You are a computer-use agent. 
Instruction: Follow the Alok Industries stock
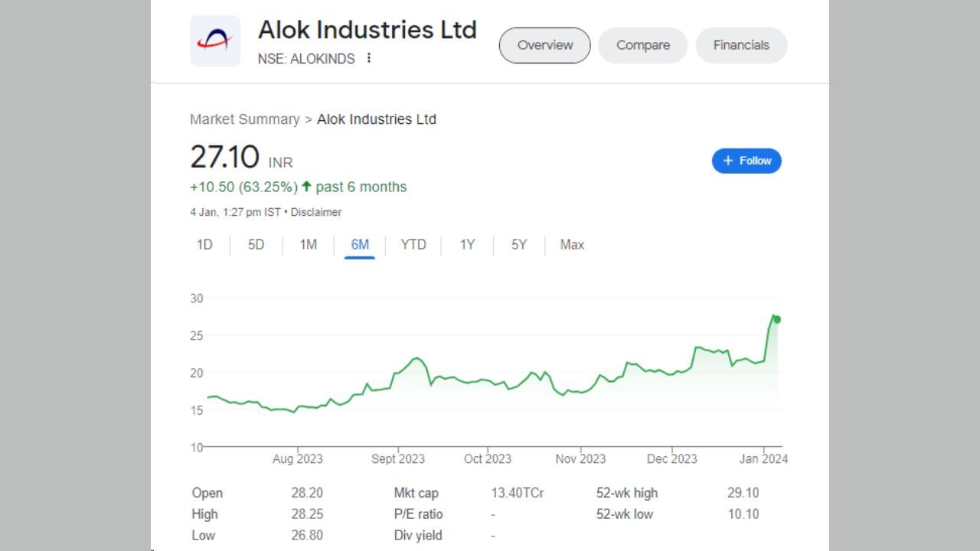pyautogui.click(x=746, y=161)
